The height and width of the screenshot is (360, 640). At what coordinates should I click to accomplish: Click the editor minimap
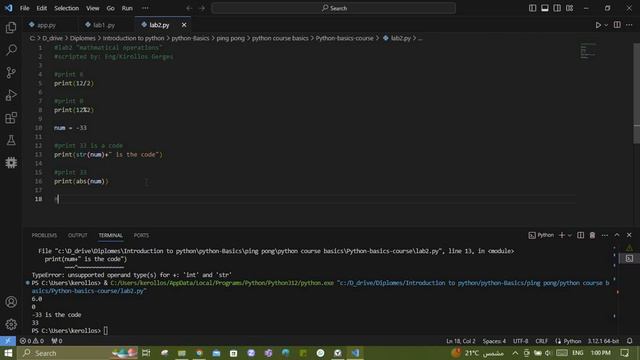tap(590, 51)
